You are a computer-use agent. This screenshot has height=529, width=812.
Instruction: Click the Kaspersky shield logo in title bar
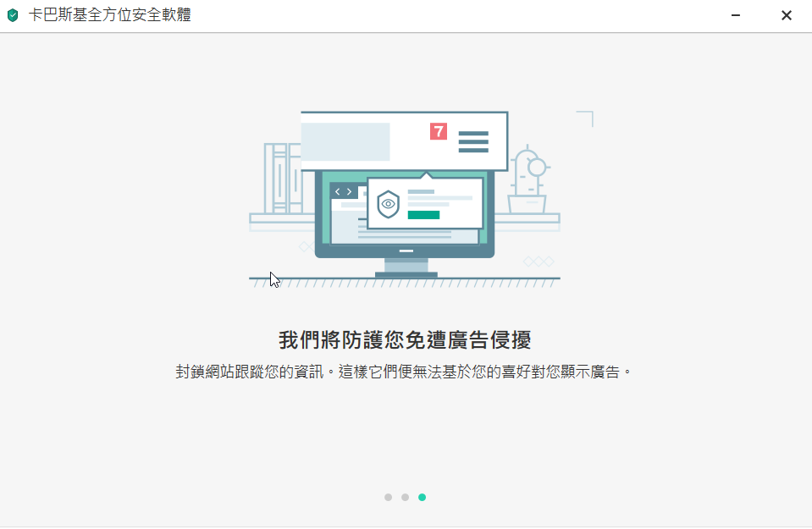13,15
